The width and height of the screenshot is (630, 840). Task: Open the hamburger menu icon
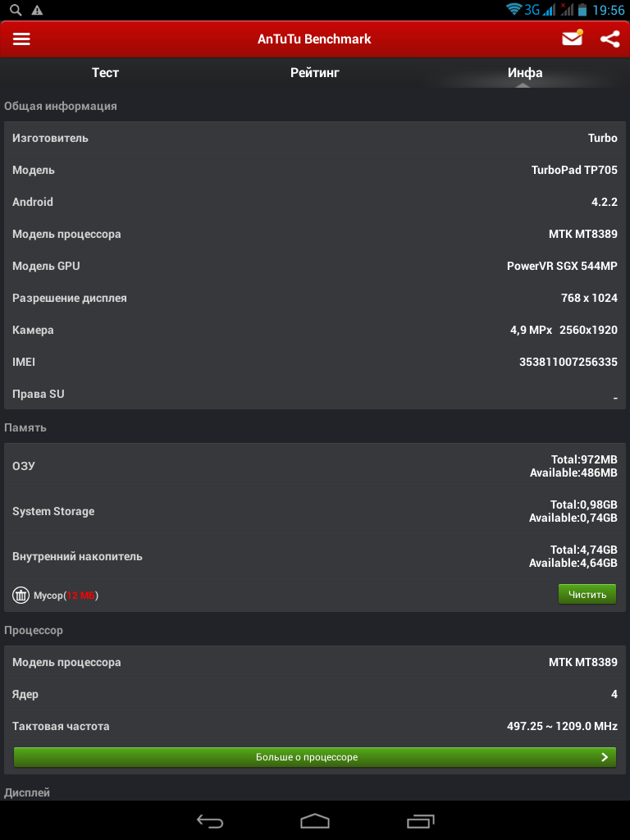point(21,39)
